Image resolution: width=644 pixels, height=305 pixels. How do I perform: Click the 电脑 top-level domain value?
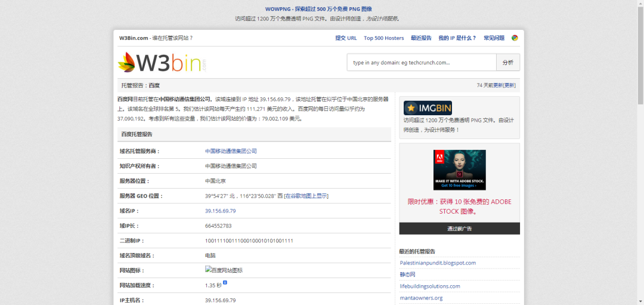pos(210,255)
